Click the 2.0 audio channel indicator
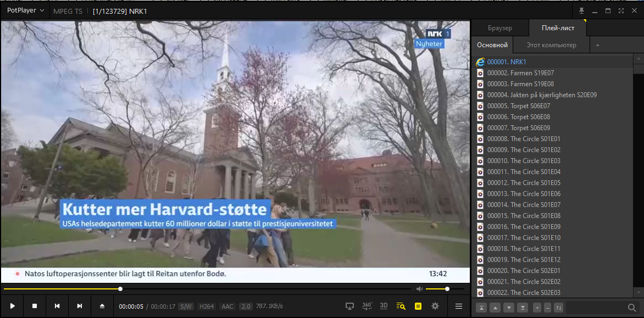This screenshot has width=644, height=318. [246, 306]
